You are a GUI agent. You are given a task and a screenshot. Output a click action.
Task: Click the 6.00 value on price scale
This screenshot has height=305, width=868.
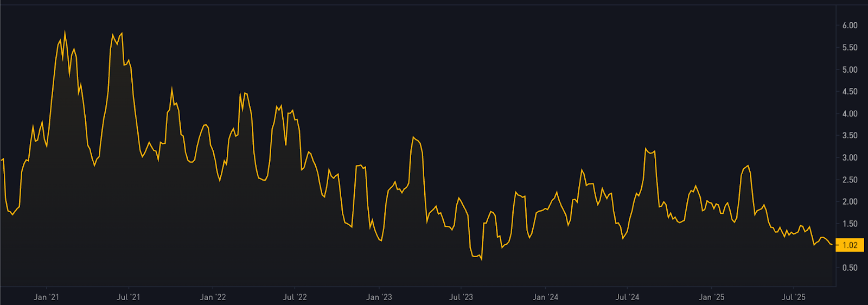click(x=850, y=26)
